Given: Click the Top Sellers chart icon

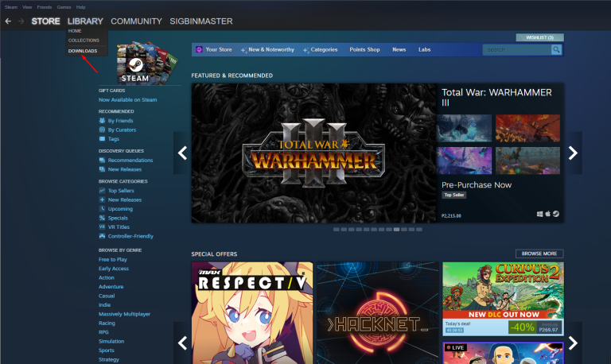Looking at the screenshot, I should click(x=102, y=191).
